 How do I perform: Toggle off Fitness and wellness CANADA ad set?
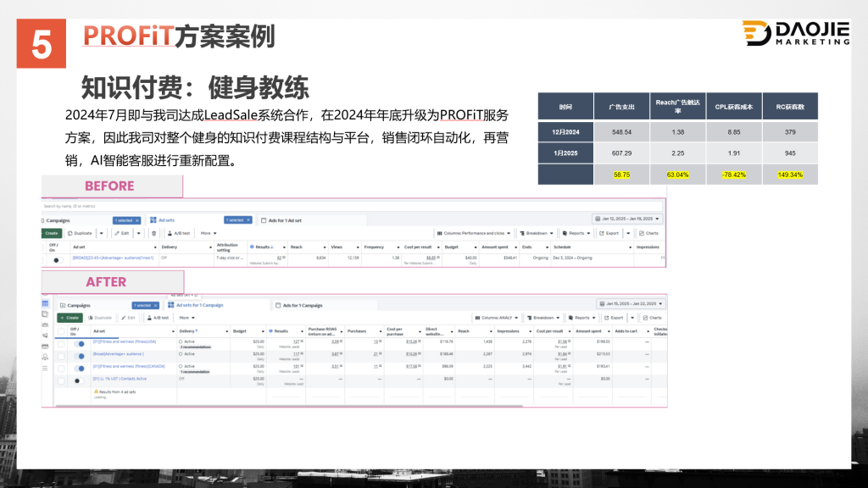pyautogui.click(x=79, y=368)
